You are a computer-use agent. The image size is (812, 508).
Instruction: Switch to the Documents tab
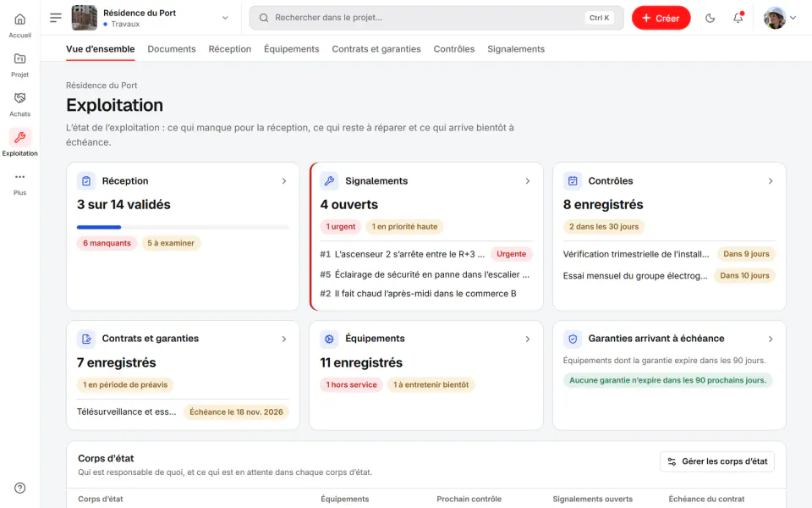172,49
